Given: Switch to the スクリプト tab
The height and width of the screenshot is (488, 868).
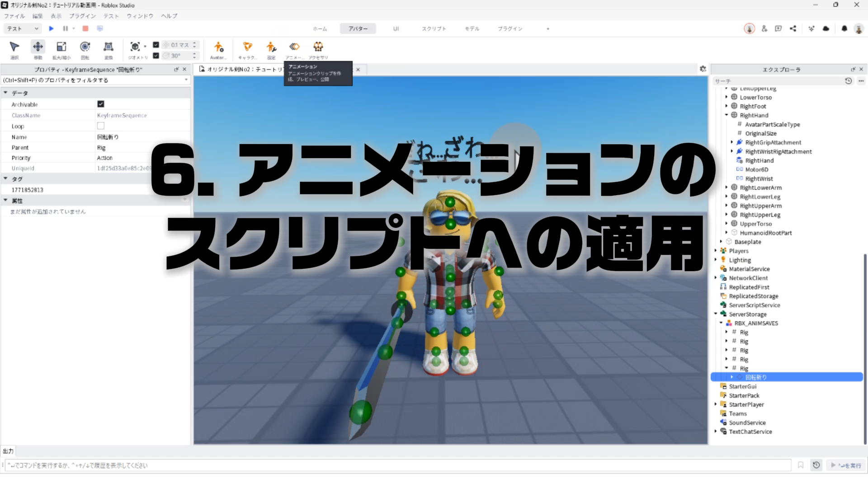Looking at the screenshot, I should tap(434, 28).
